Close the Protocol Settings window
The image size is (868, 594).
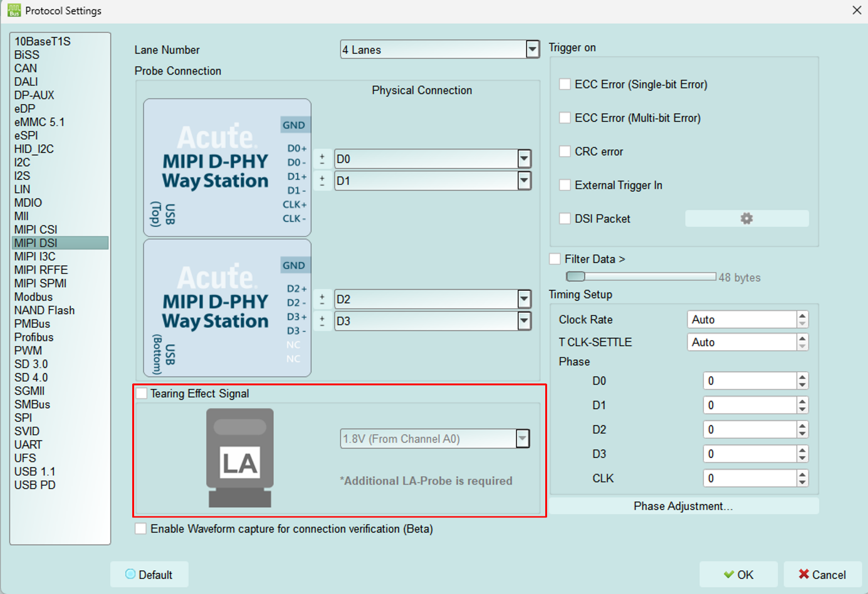(x=856, y=10)
